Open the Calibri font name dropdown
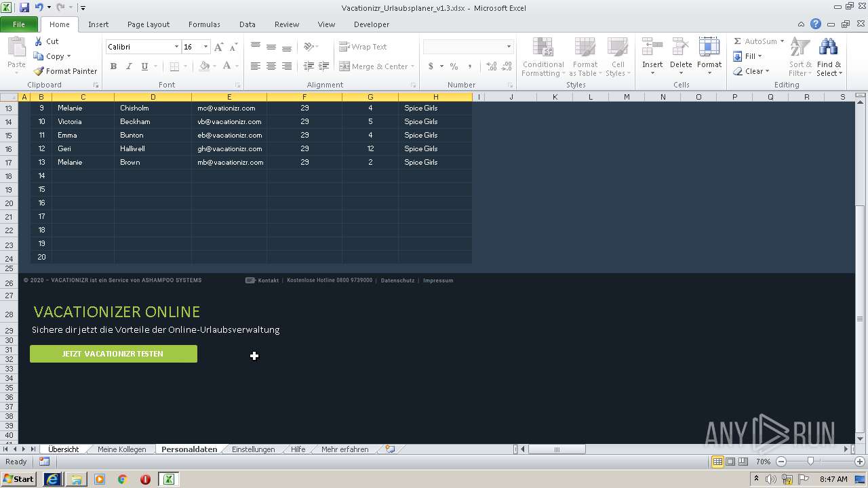Viewport: 868px width, 488px height. tap(177, 47)
